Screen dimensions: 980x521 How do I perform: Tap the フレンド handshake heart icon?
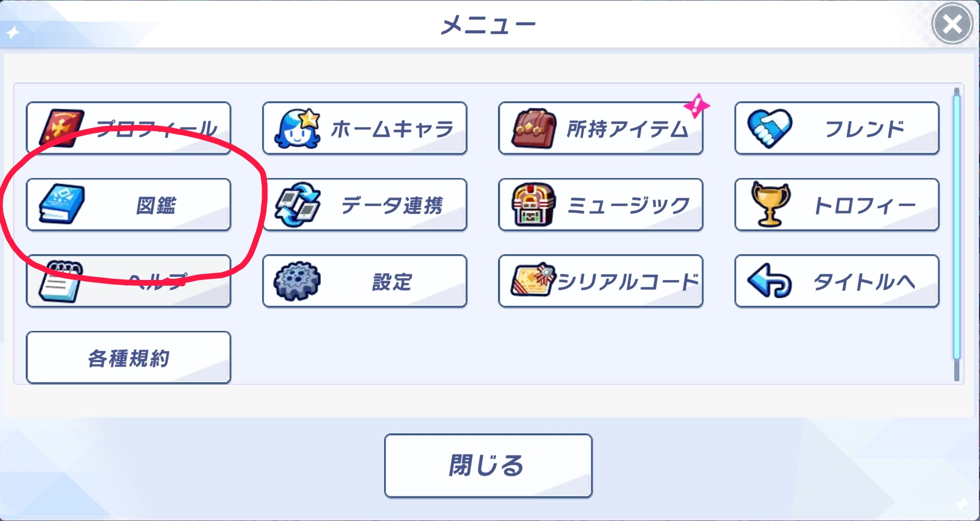point(770,128)
